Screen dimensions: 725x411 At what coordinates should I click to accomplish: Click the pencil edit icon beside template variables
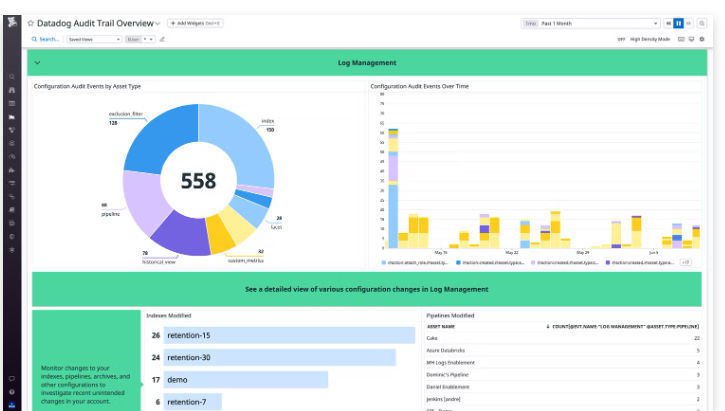(x=162, y=39)
